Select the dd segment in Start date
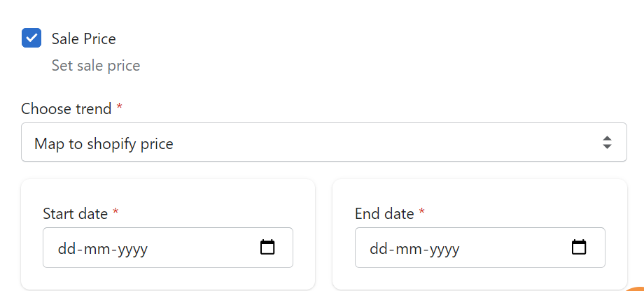Screen dimensions: 644x291 [66, 249]
